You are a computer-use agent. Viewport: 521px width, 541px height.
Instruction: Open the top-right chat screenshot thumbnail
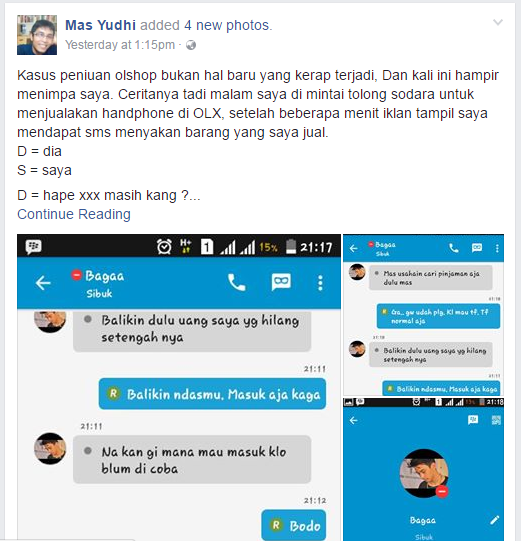pos(423,315)
